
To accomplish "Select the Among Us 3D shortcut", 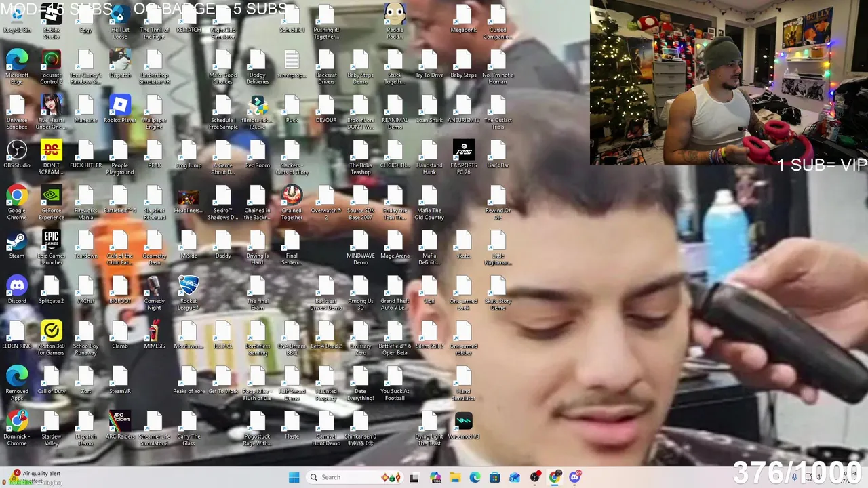I will [x=360, y=293].
